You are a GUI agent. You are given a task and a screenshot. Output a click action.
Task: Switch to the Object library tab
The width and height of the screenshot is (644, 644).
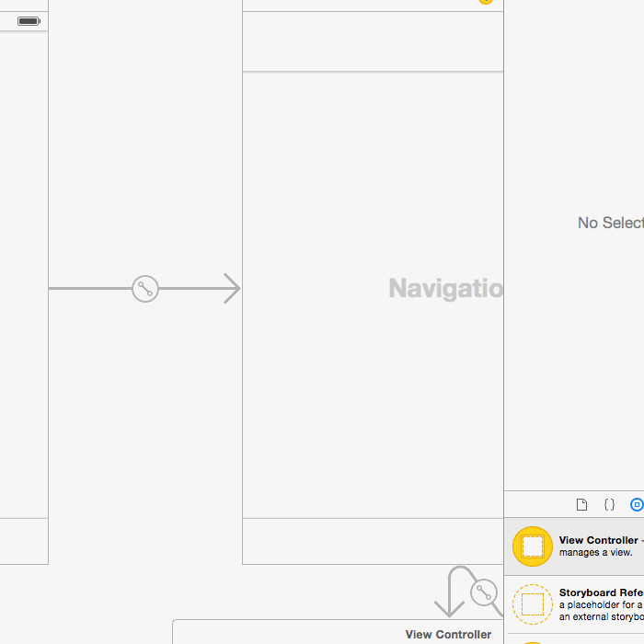[636, 505]
